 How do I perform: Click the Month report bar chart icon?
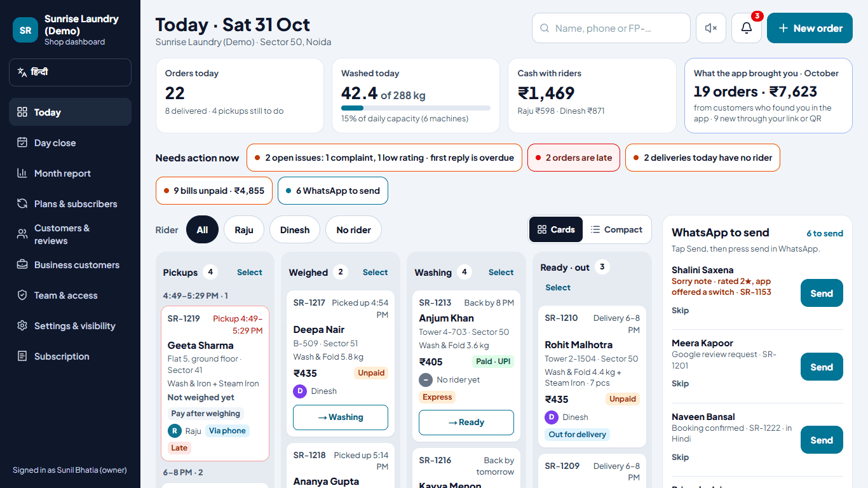point(22,173)
